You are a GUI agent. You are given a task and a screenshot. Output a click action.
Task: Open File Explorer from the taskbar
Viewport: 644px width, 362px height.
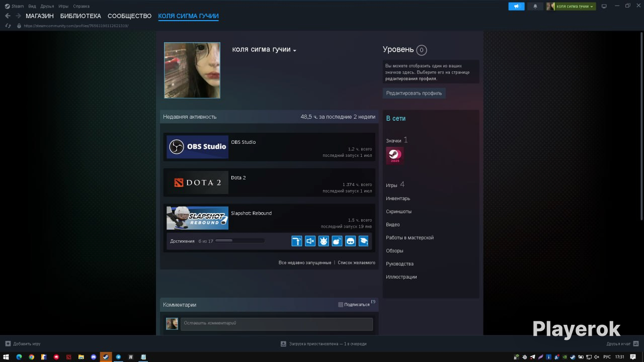click(x=81, y=357)
